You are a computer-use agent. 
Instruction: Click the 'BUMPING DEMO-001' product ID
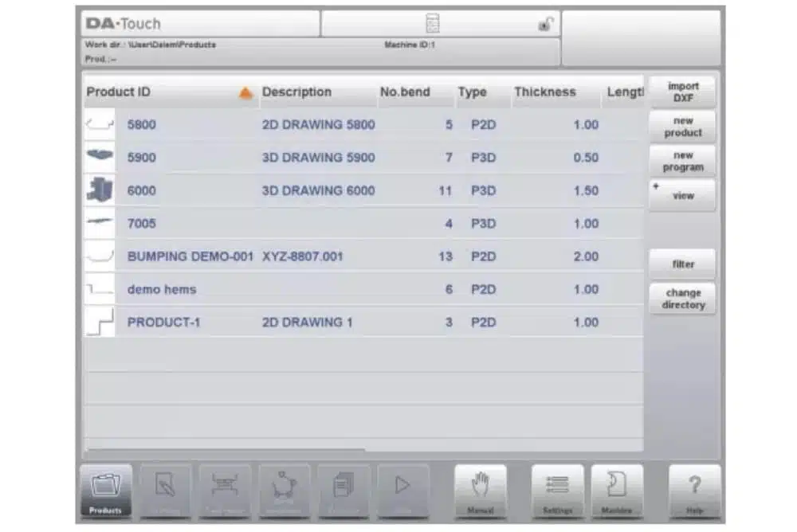click(190, 256)
